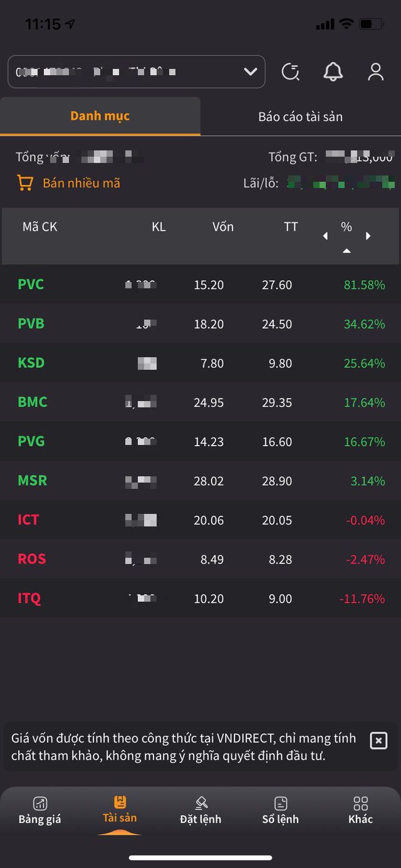Open Khác more options icon
The height and width of the screenshot is (868, 401).
pos(360,804)
